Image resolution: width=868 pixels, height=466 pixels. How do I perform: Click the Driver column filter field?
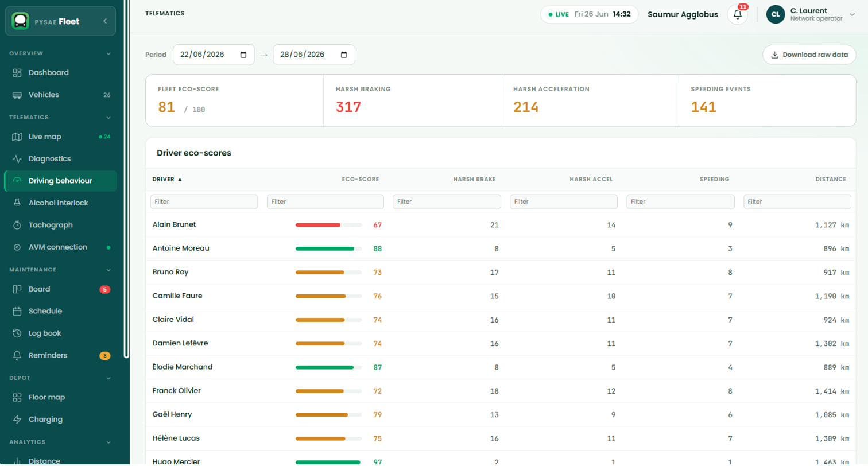204,201
